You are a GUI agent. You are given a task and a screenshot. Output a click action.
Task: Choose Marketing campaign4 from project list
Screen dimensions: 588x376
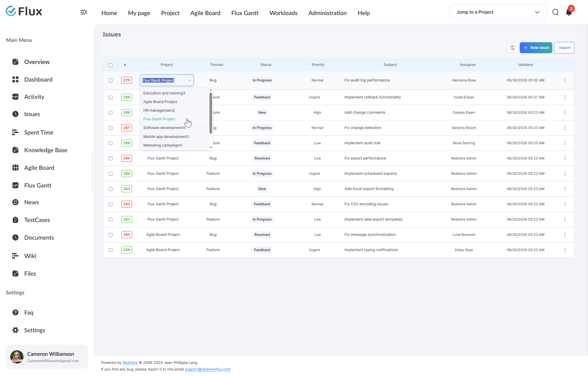tap(162, 145)
